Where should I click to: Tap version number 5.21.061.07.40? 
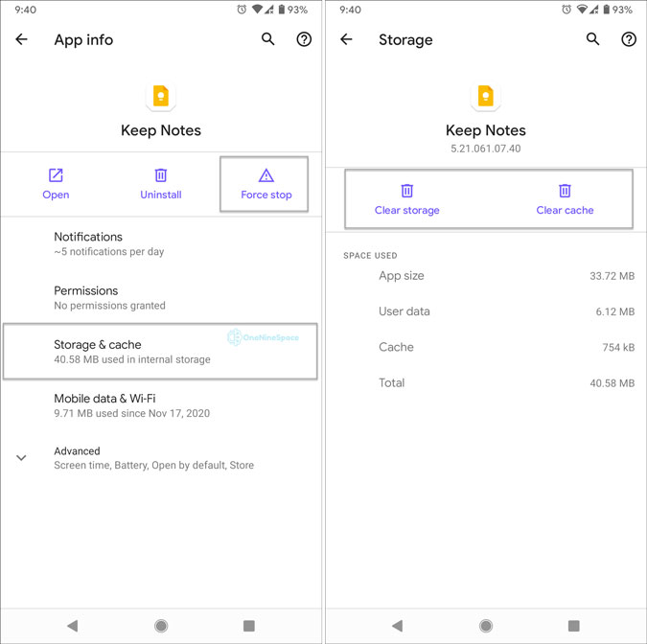pyautogui.click(x=486, y=149)
